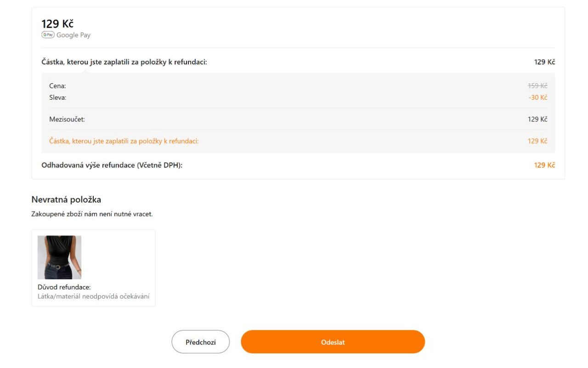Click the Google Pay payment method label
Screen dimensions: 588x368
coord(73,35)
